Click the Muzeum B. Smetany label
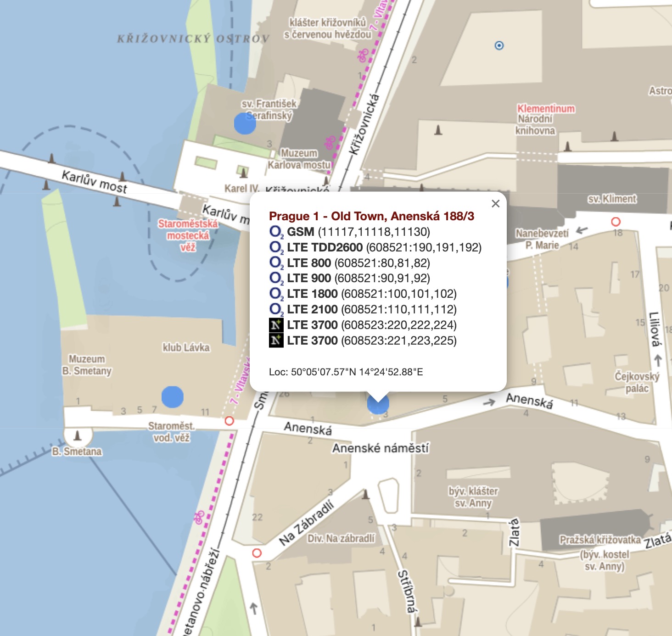The image size is (672, 636). coord(87,365)
